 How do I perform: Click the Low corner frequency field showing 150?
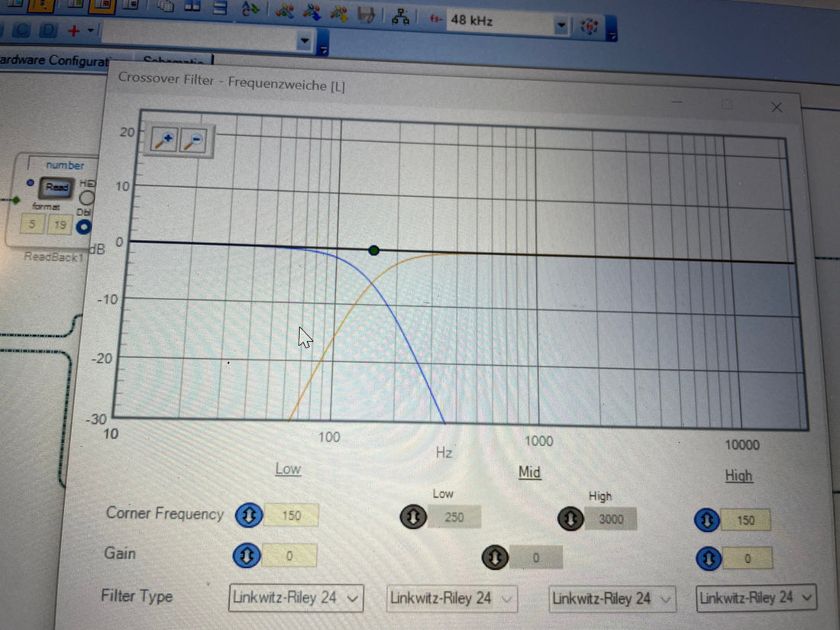[291, 515]
